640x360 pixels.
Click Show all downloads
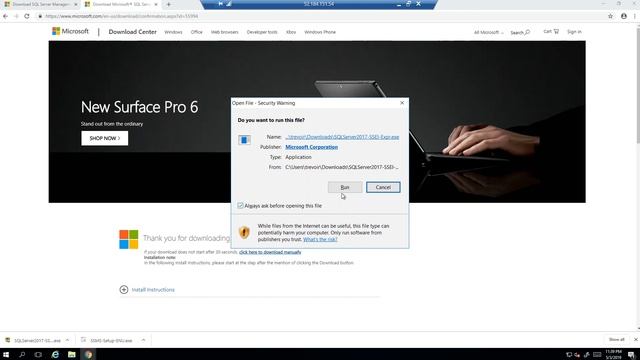pyautogui.click(x=616, y=340)
